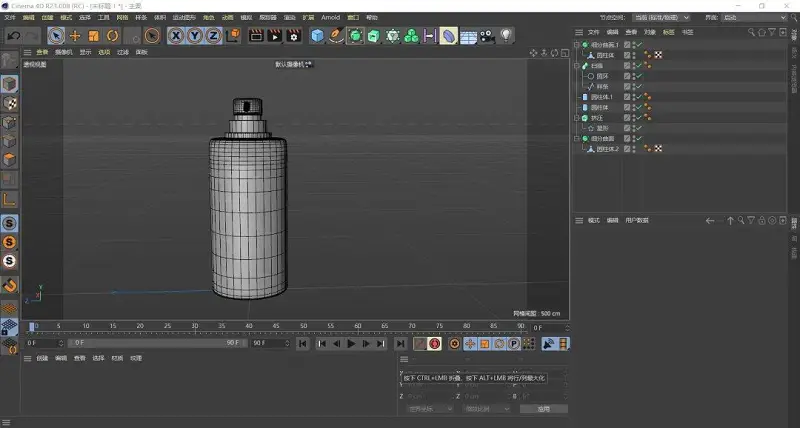
Task: Switch to Model mode cube icon
Action: point(10,84)
